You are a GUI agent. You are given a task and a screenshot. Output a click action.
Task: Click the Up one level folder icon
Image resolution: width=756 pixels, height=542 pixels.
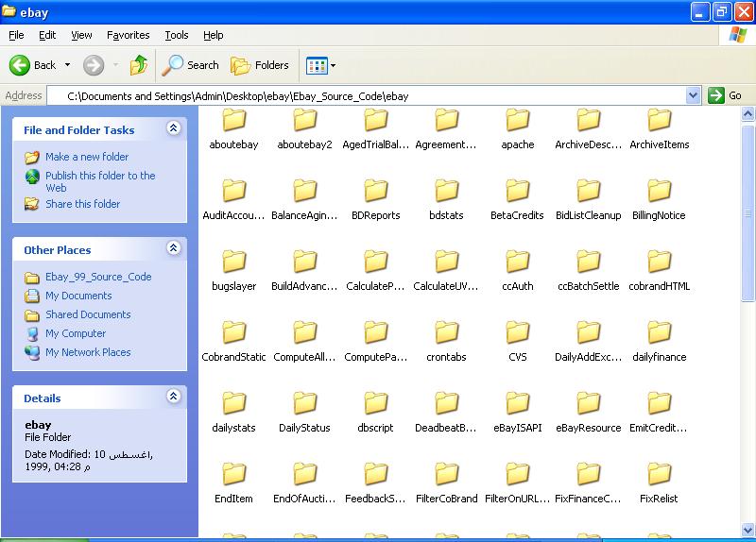coord(139,65)
